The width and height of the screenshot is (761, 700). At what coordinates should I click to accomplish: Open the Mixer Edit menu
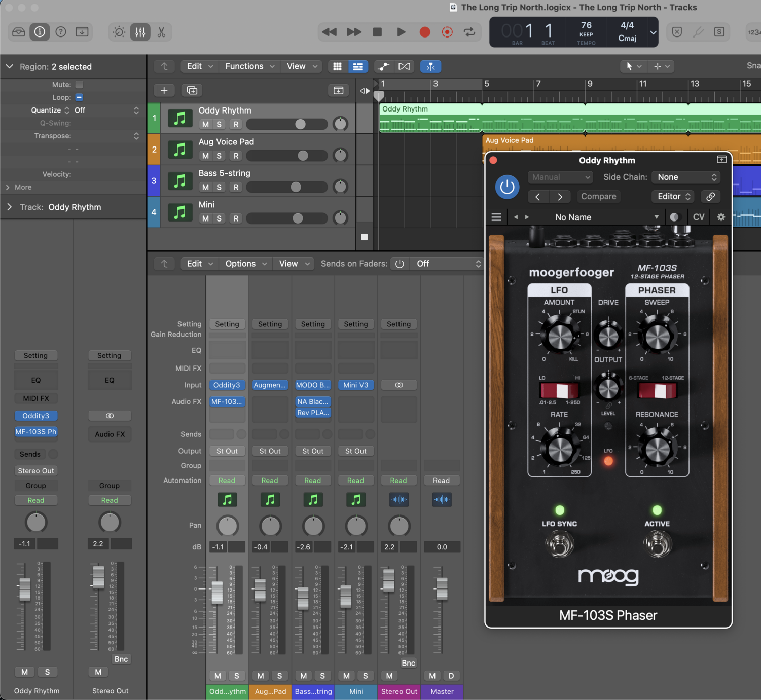[x=199, y=264]
